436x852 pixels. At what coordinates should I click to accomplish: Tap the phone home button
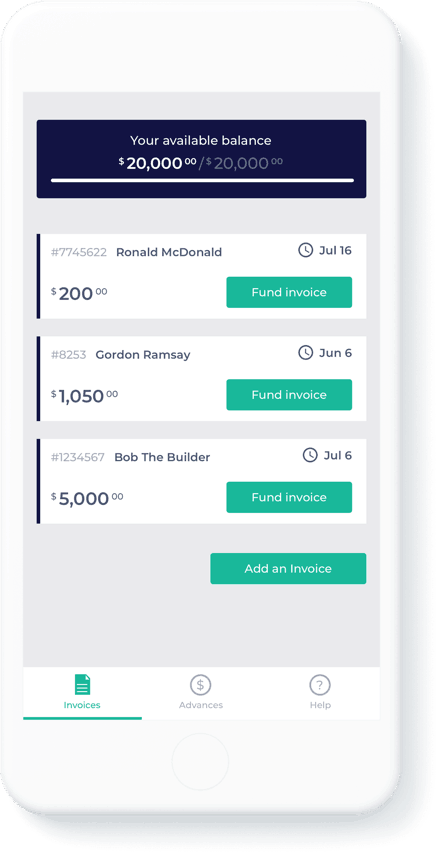pos(200,761)
